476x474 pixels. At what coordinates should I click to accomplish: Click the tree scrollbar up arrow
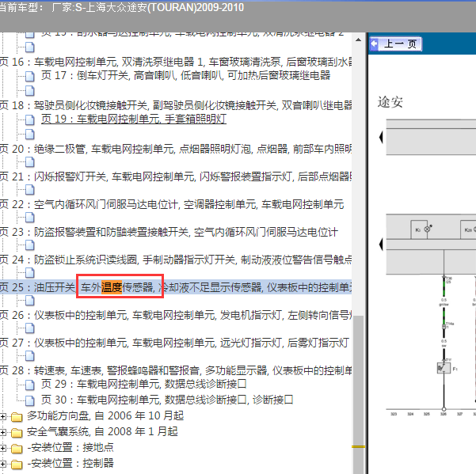358,40
